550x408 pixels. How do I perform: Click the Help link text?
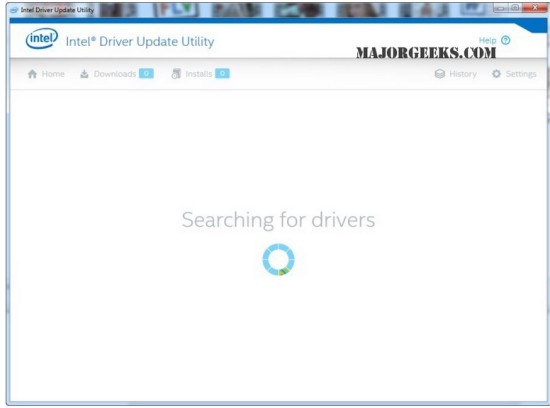(487, 40)
